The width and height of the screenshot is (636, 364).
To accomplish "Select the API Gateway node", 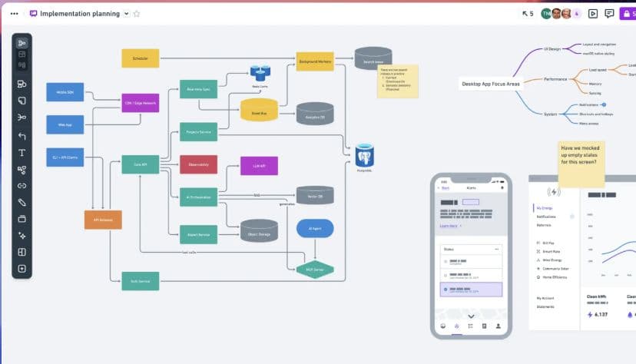I will 103,220.
